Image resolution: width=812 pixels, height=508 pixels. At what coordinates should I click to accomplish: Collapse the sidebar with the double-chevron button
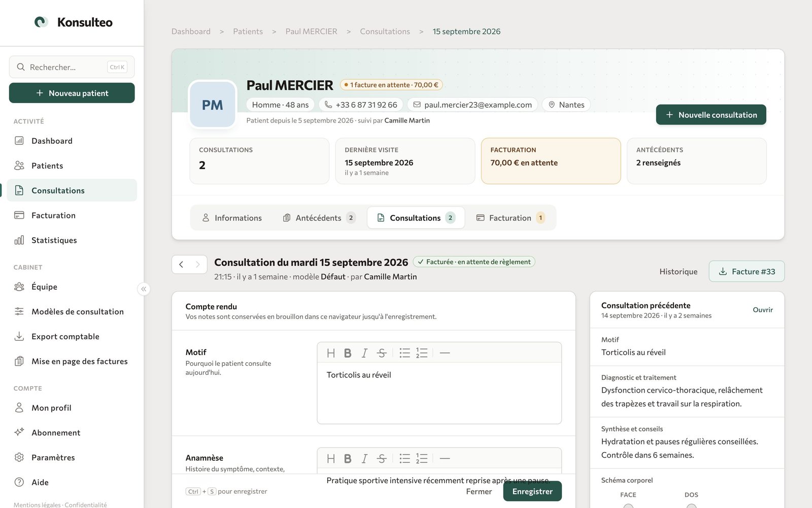pyautogui.click(x=144, y=289)
